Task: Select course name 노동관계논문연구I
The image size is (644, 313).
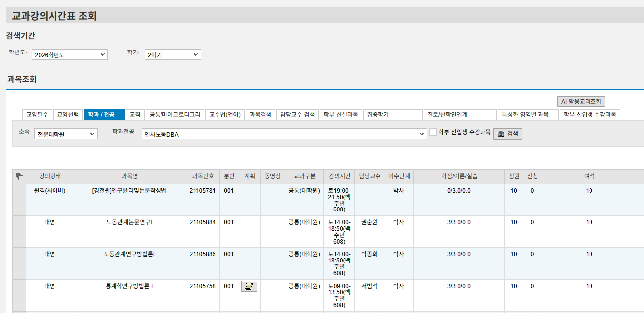Action: [129, 222]
